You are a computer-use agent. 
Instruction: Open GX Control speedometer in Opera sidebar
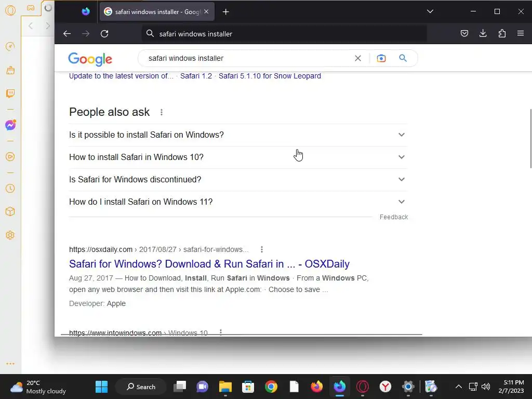(10, 46)
